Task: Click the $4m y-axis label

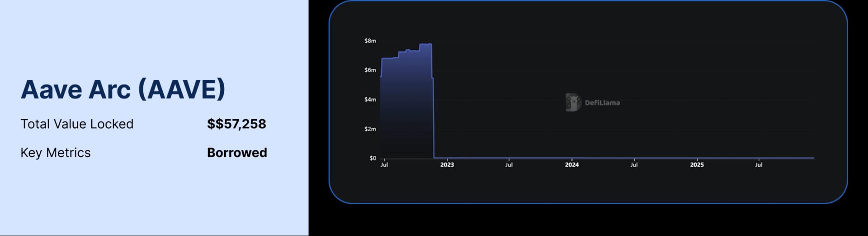Action: coord(370,100)
